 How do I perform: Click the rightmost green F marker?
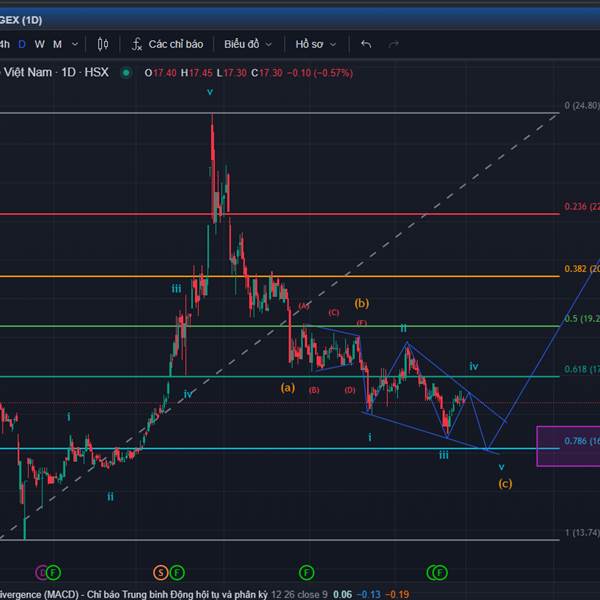coord(440,572)
